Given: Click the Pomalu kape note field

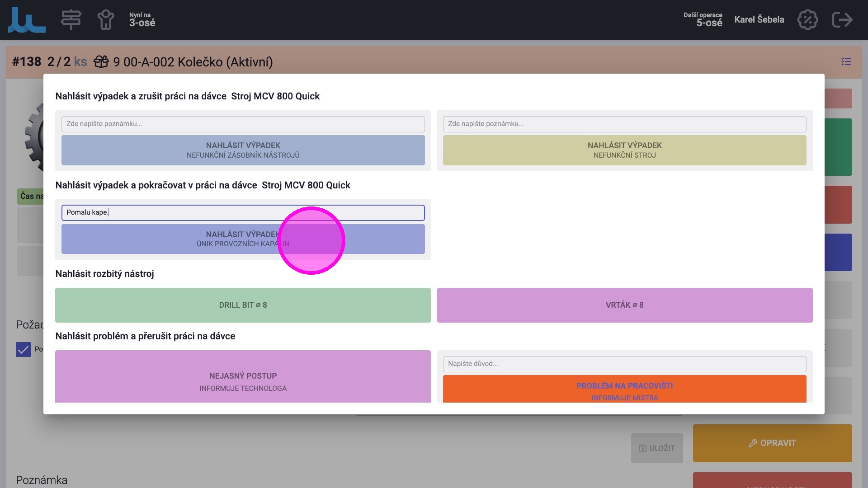Looking at the screenshot, I should tap(243, 212).
